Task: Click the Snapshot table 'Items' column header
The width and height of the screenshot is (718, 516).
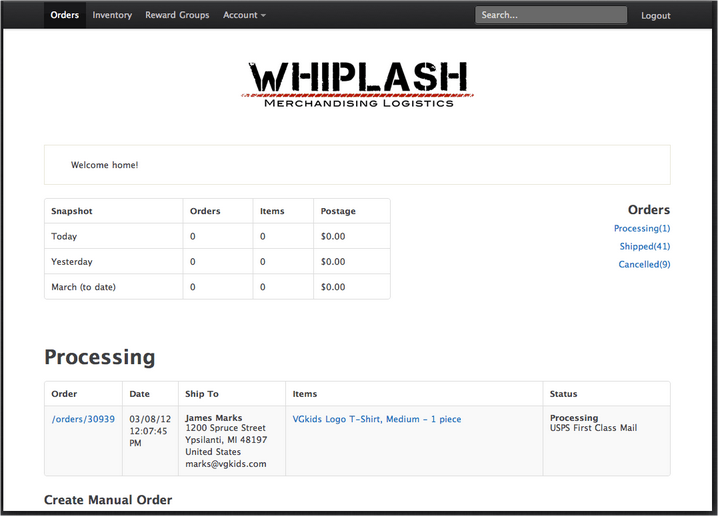Action: click(x=272, y=211)
